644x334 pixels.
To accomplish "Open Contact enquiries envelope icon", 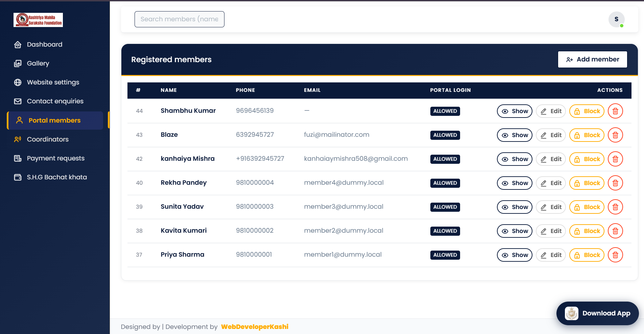I will (18, 101).
